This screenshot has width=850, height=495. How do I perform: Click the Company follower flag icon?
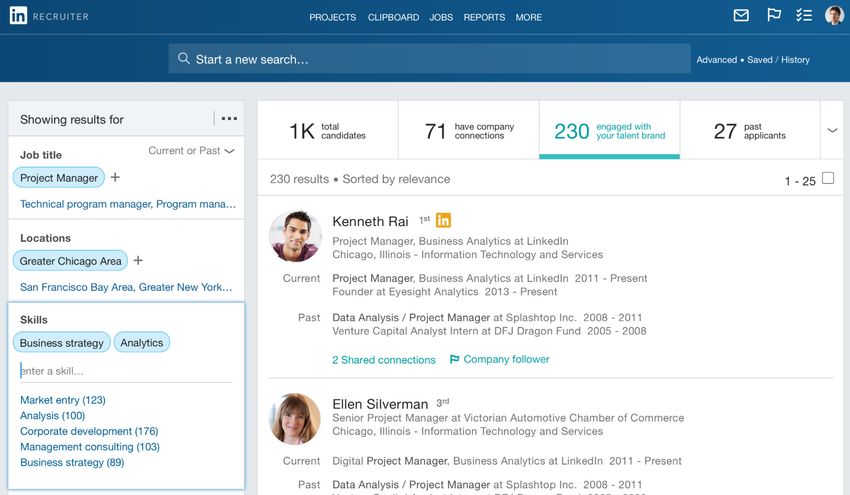click(x=454, y=359)
